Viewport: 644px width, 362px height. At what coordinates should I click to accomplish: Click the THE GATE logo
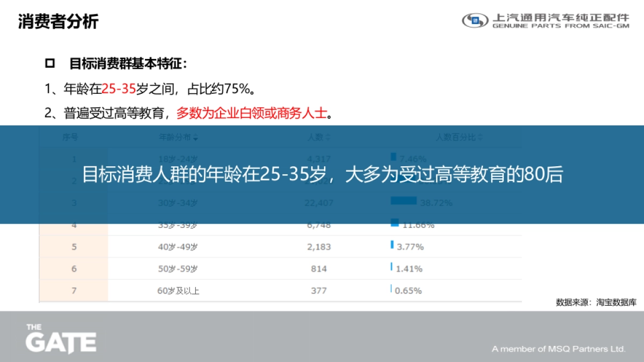click(x=61, y=338)
